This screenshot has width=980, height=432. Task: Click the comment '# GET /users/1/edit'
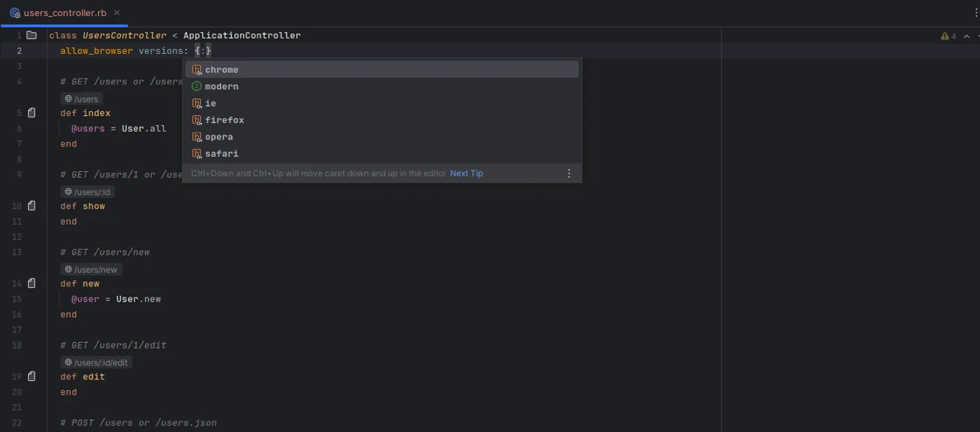[113, 346]
